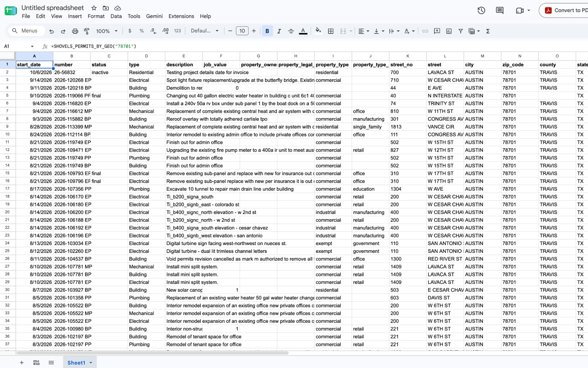Redo the last undone action
This screenshot has height=368, width=588.
[x=63, y=31]
